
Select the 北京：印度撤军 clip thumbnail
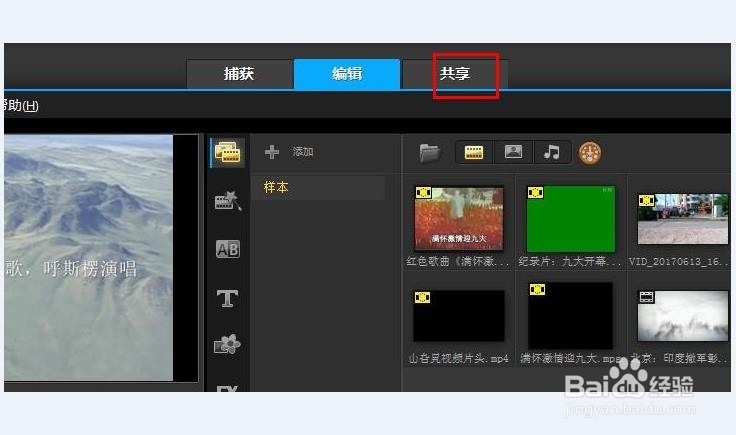[x=682, y=316]
